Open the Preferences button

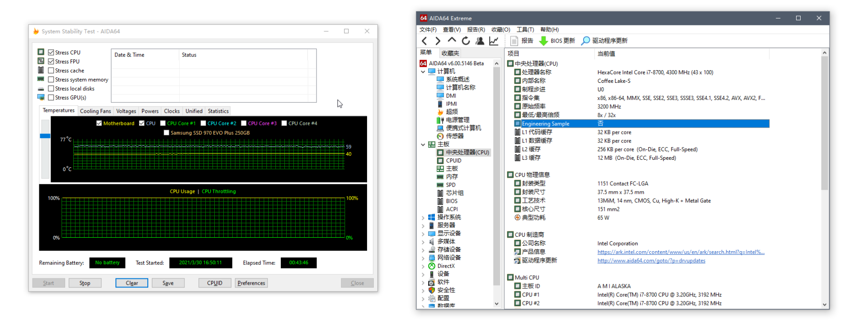tap(251, 283)
